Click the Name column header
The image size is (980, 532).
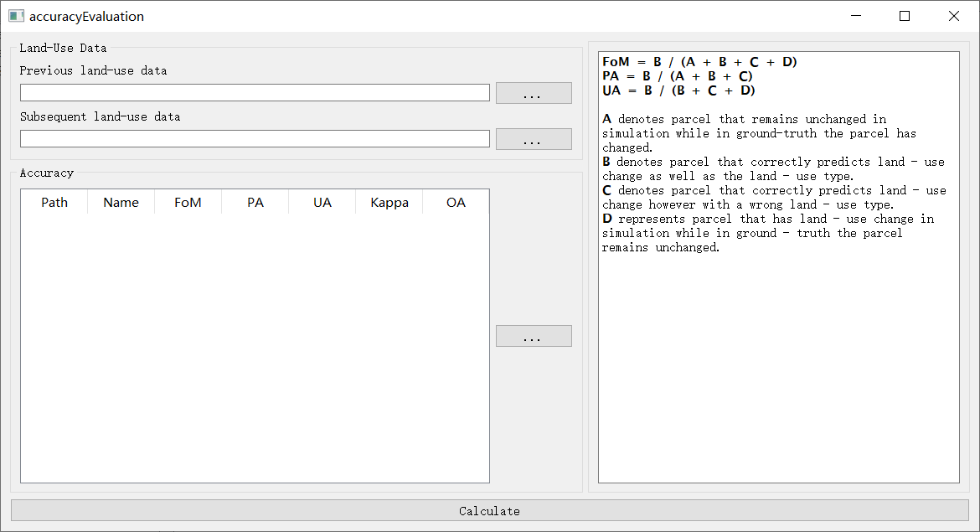pyautogui.click(x=121, y=203)
